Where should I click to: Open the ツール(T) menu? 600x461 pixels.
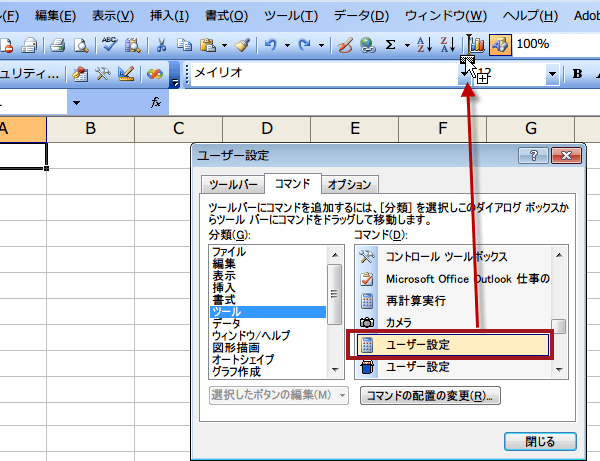(x=291, y=16)
